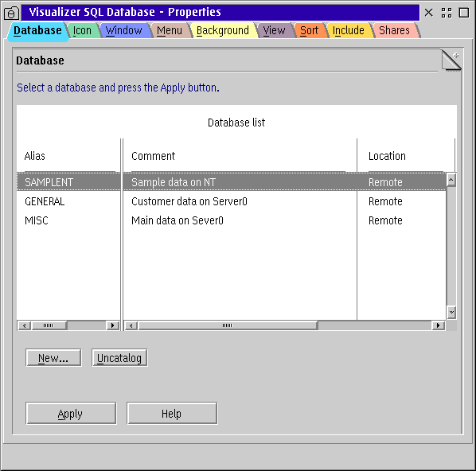Click the down arrow of the vertical scrollbar
The width and height of the screenshot is (476, 471).
tap(451, 312)
